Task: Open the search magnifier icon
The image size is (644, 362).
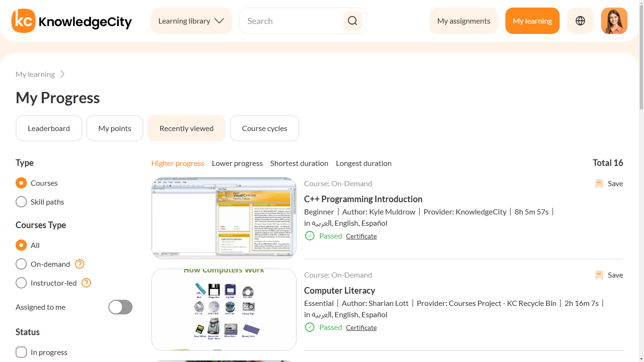Action: tap(352, 21)
